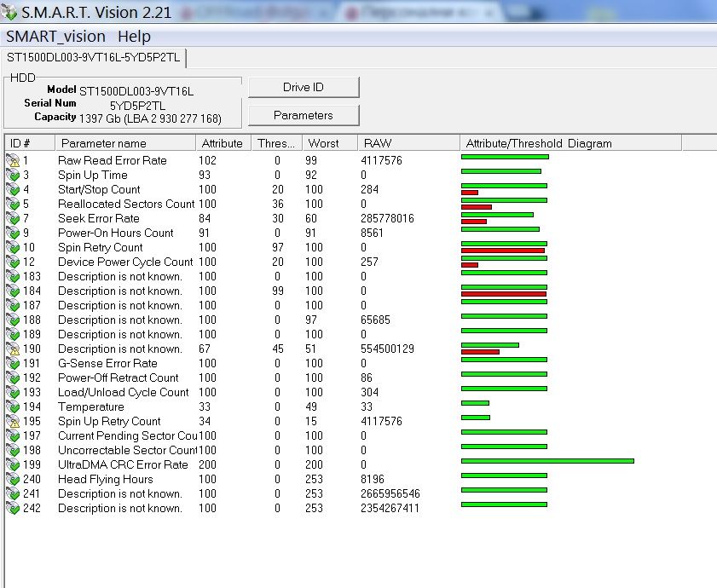This screenshot has height=588, width=717.
Task: Click the Worst column header
Action: pyautogui.click(x=330, y=143)
